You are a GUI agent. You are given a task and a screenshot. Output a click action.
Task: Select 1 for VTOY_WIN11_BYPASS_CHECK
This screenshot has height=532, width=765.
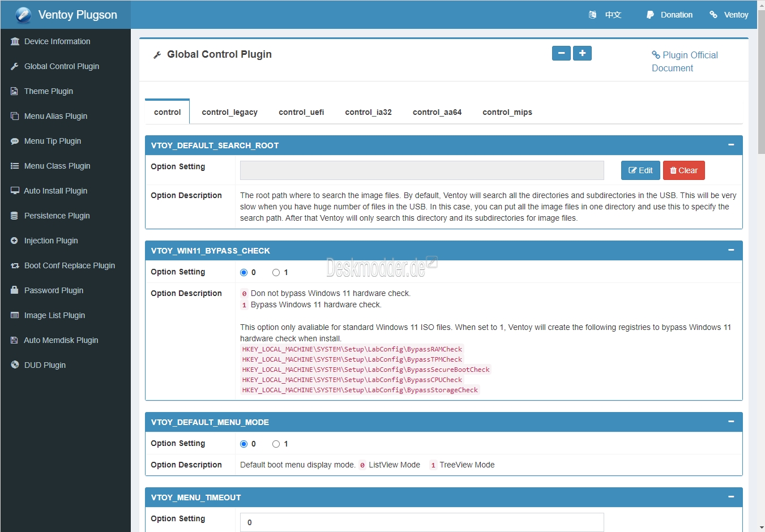tap(276, 272)
